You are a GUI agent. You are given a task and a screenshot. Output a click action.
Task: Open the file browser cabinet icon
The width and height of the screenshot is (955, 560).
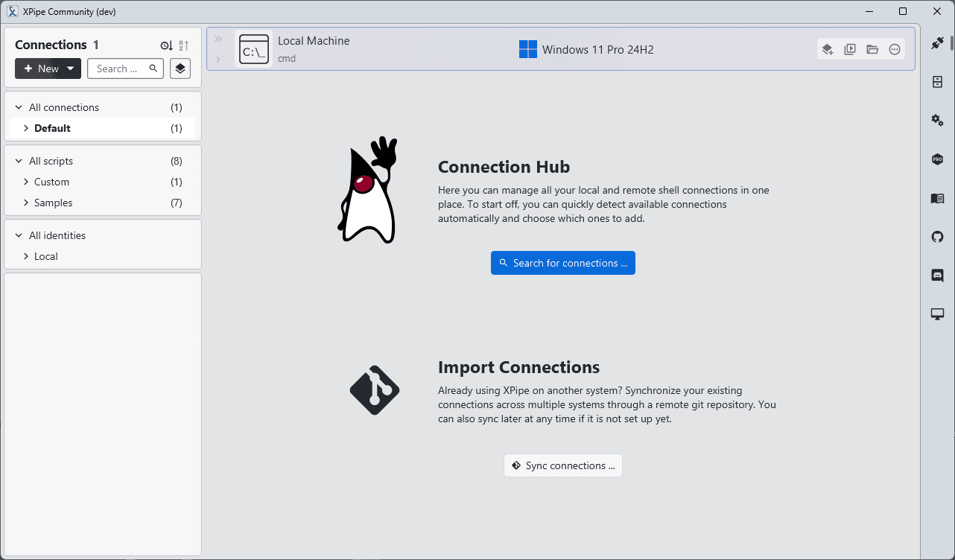937,82
